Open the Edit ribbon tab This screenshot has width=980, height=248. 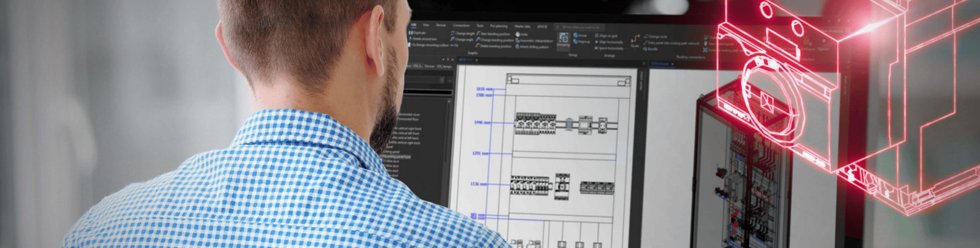tap(414, 25)
